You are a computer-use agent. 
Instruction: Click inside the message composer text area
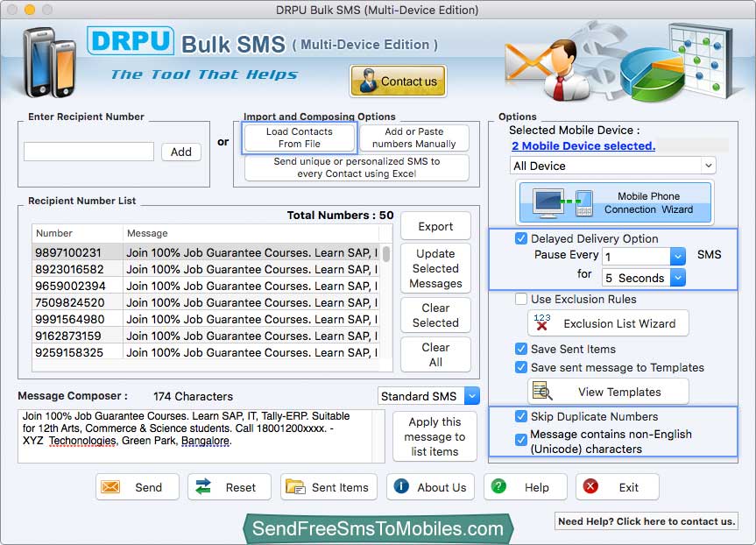pyautogui.click(x=201, y=436)
